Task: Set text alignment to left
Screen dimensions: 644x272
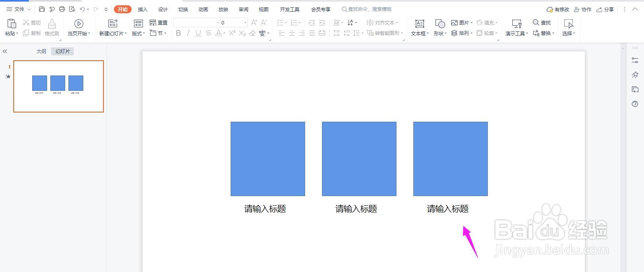Action: click(x=282, y=33)
